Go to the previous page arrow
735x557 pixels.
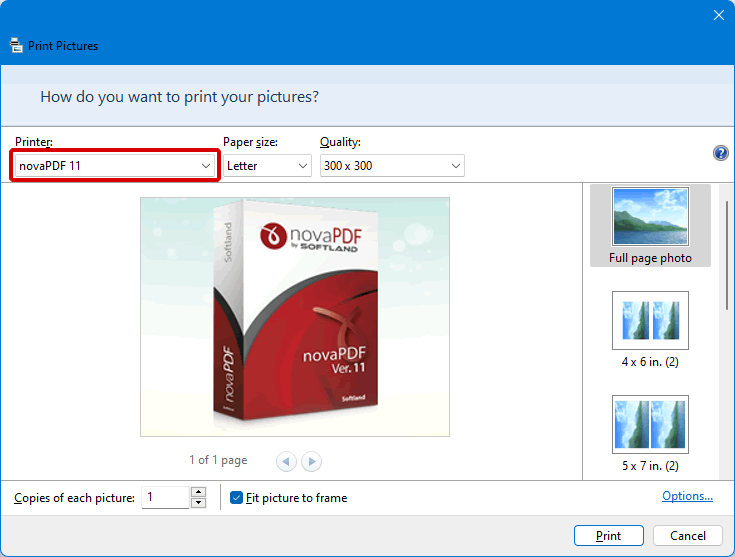pyautogui.click(x=286, y=461)
